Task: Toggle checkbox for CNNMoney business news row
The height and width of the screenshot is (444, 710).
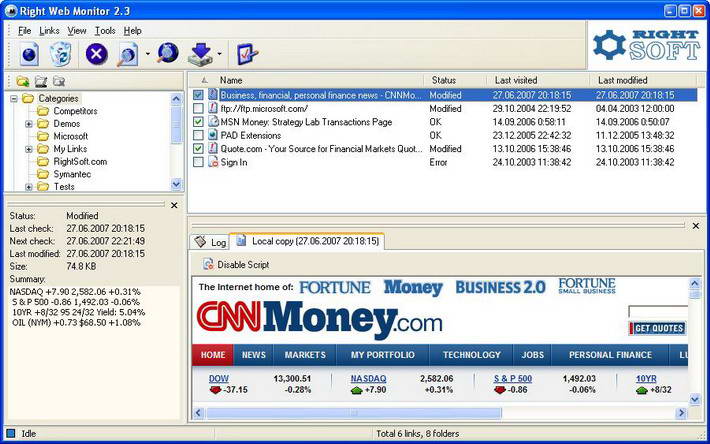Action: click(x=198, y=95)
